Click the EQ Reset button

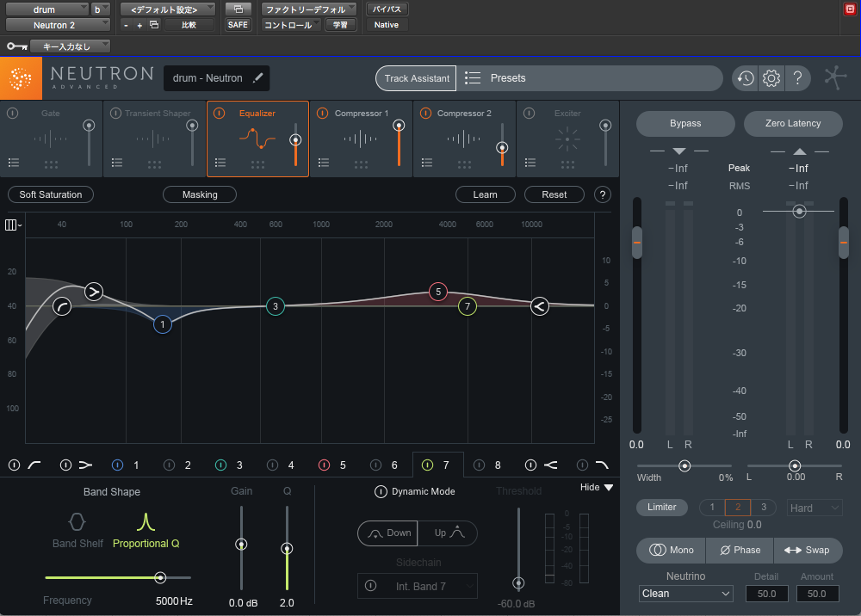pos(554,194)
